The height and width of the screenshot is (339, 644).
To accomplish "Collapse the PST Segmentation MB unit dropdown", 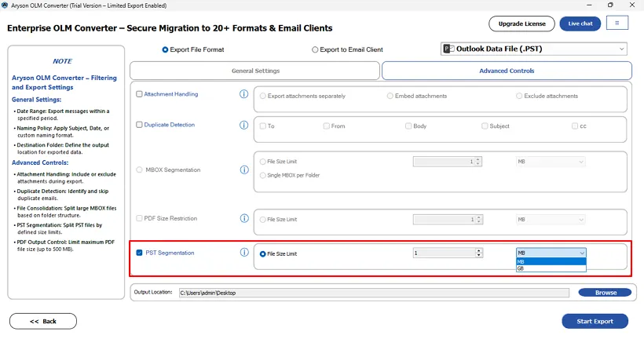I will [581, 253].
